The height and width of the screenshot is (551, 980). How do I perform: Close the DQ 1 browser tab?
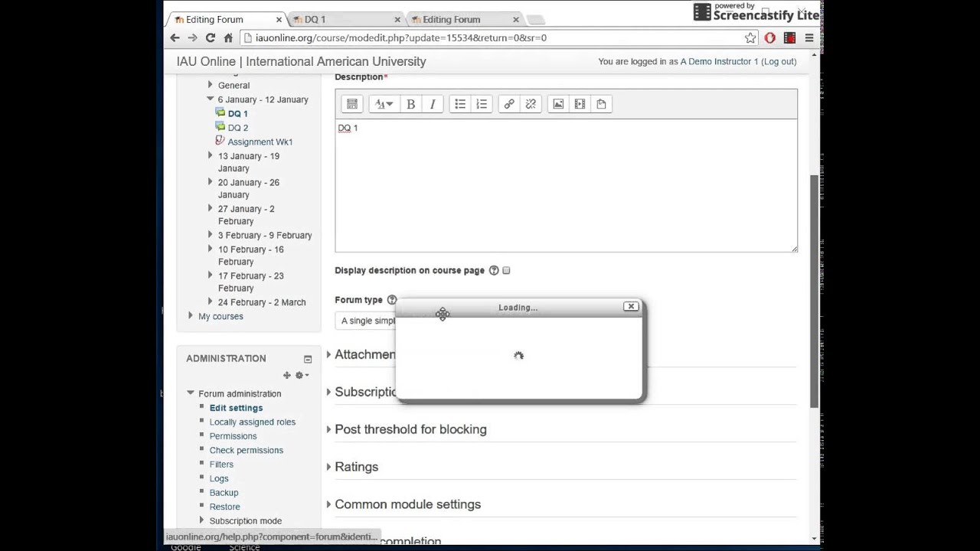(397, 20)
